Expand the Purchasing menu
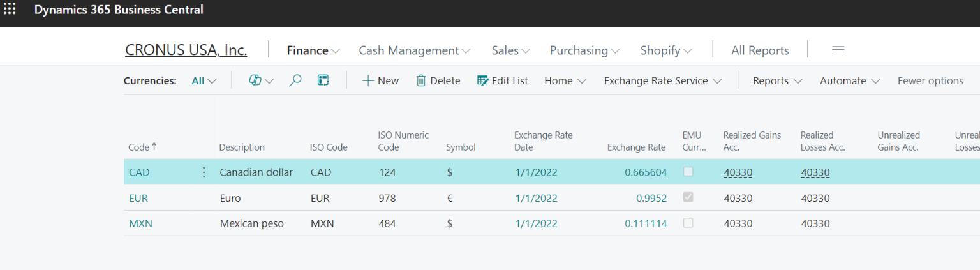Viewport: 980px width, 270px height. point(585,50)
